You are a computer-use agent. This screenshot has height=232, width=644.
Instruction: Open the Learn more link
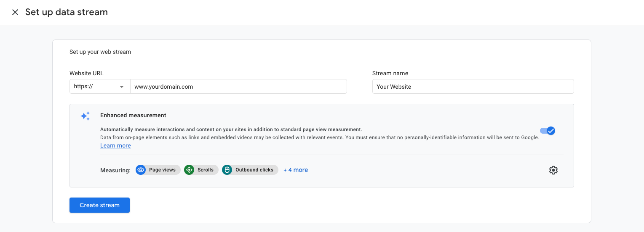pyautogui.click(x=115, y=145)
